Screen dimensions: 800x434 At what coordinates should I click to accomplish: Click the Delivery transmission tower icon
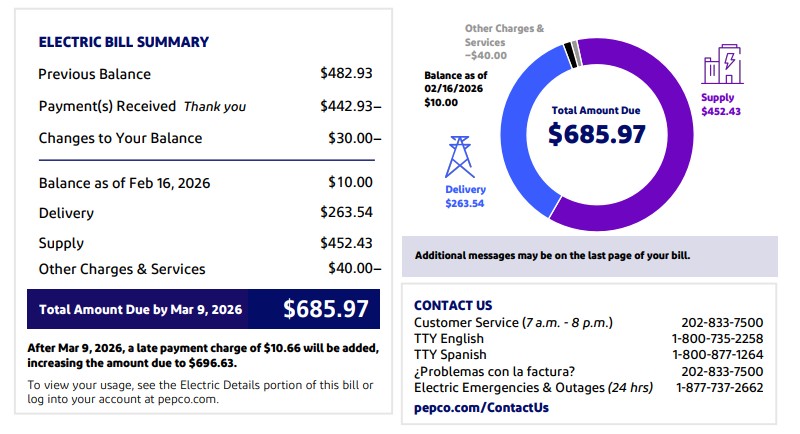coord(462,157)
